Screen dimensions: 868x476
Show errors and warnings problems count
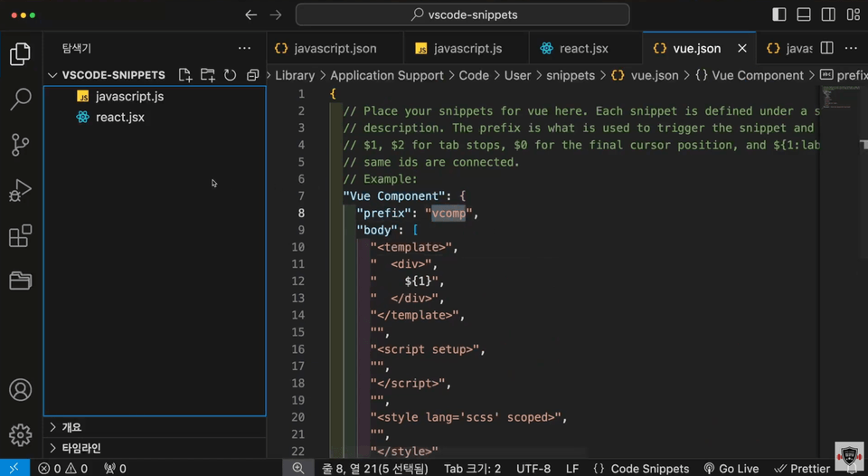[x=63, y=469]
